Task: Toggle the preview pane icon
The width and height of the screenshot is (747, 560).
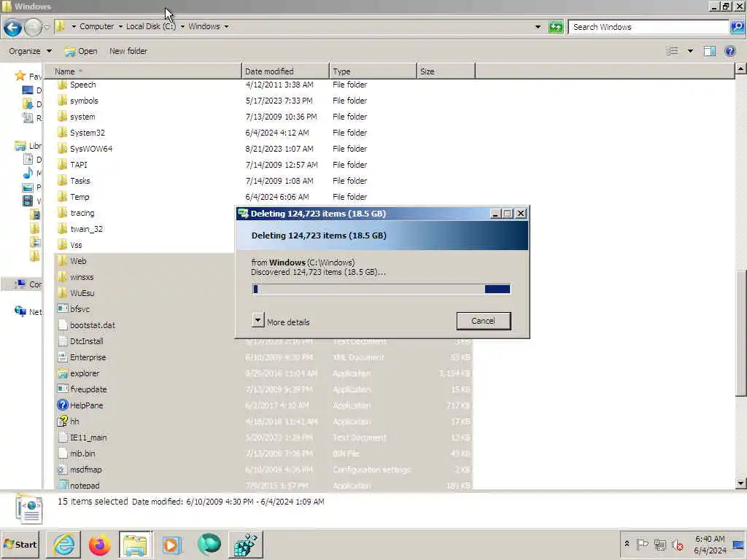Action: (x=709, y=51)
